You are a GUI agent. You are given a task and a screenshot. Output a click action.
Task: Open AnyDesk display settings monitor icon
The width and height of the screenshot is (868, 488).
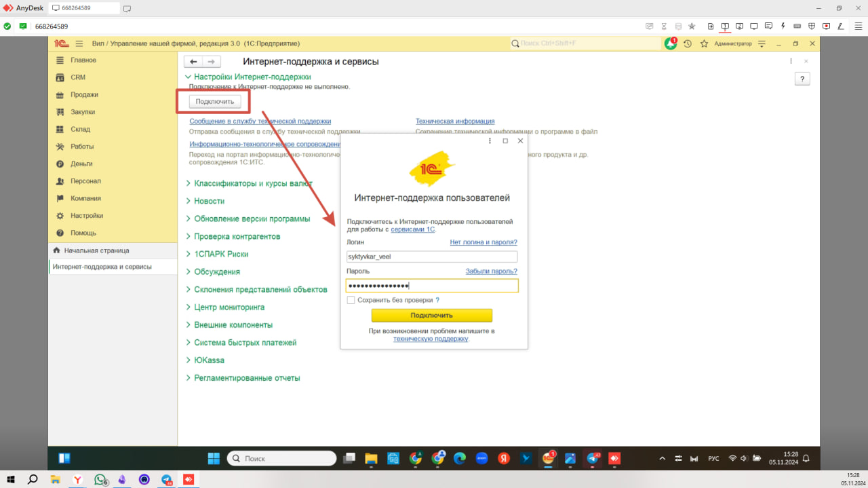(754, 26)
